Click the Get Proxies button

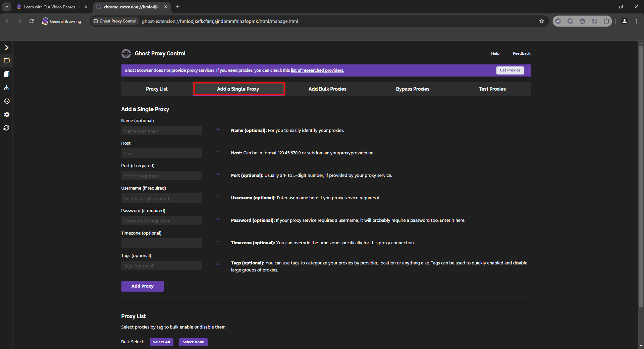pos(509,70)
